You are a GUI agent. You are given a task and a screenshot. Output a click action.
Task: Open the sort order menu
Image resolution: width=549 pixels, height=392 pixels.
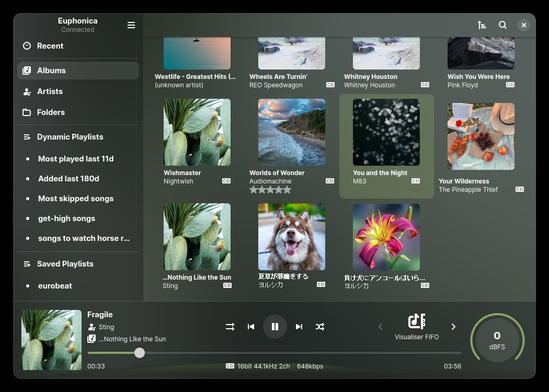(482, 25)
